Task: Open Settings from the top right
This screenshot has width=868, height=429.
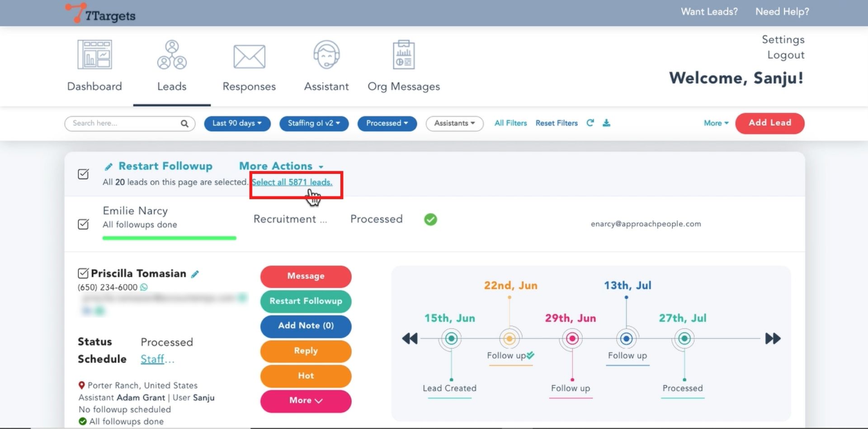Action: (x=783, y=40)
